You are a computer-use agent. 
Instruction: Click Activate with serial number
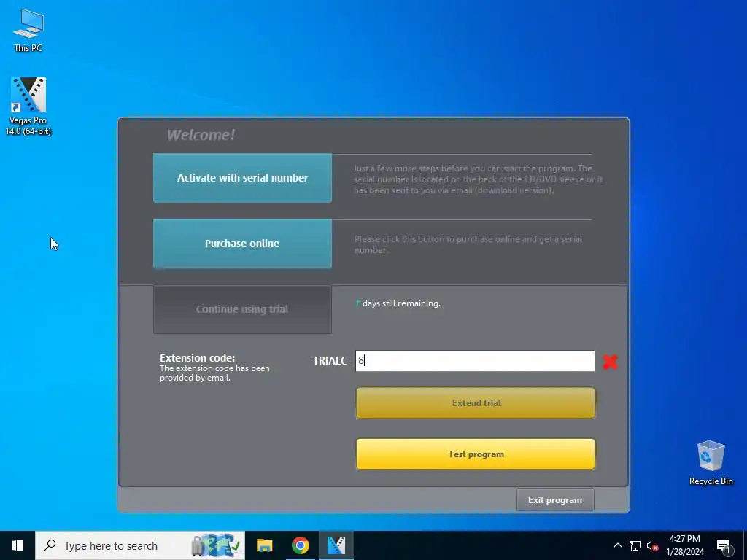tap(242, 178)
